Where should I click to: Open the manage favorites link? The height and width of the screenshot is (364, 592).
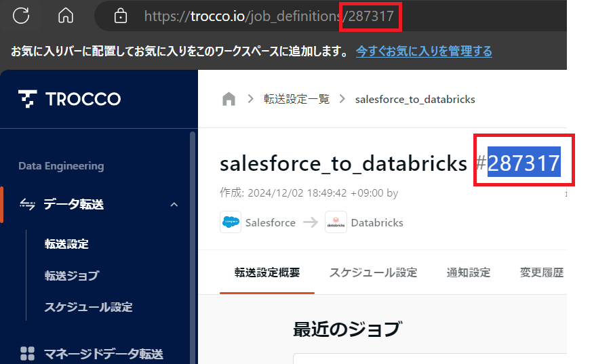(424, 51)
